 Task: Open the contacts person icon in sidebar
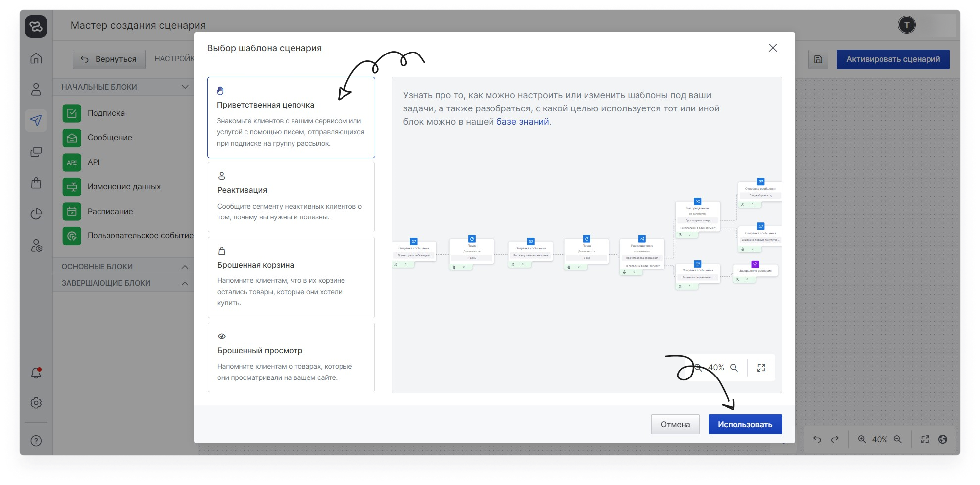pyautogui.click(x=36, y=89)
